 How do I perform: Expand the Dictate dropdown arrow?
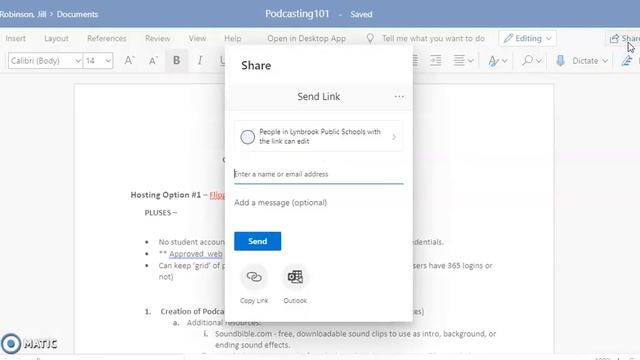click(605, 61)
